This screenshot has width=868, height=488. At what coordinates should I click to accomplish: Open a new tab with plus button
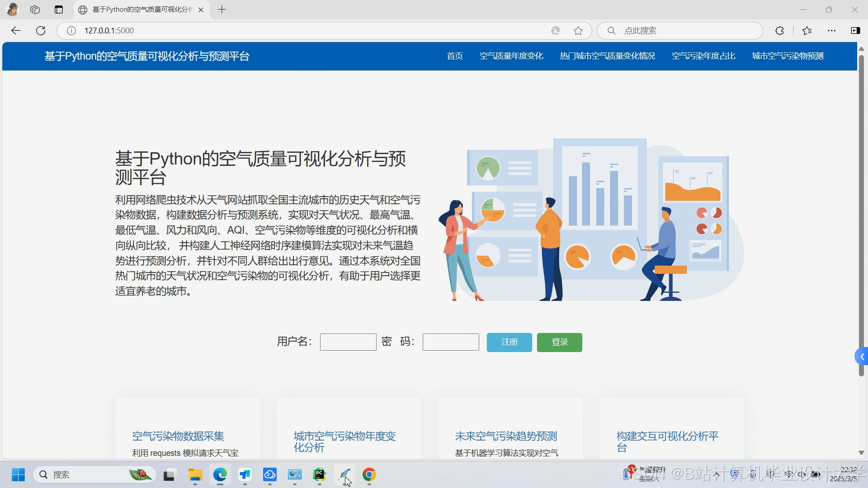click(222, 9)
